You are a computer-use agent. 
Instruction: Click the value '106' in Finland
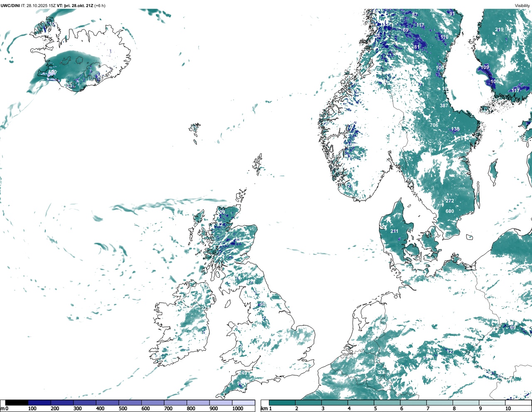(x=495, y=81)
